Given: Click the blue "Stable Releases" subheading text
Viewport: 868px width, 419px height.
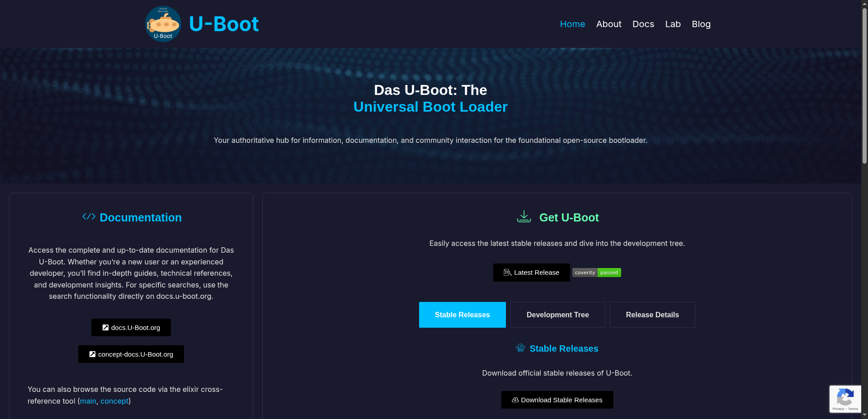Looking at the screenshot, I should 564,348.
